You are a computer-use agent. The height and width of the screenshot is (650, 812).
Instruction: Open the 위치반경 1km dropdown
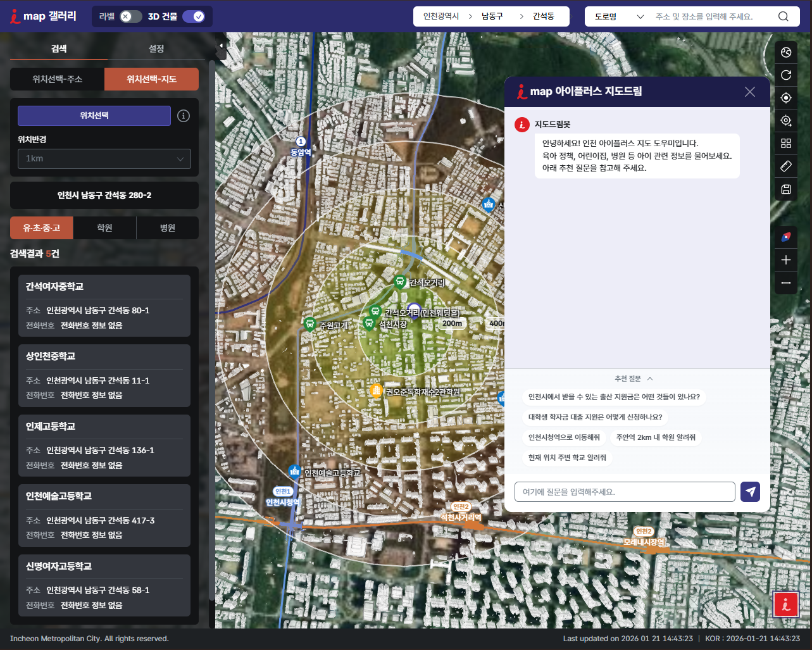tap(104, 159)
